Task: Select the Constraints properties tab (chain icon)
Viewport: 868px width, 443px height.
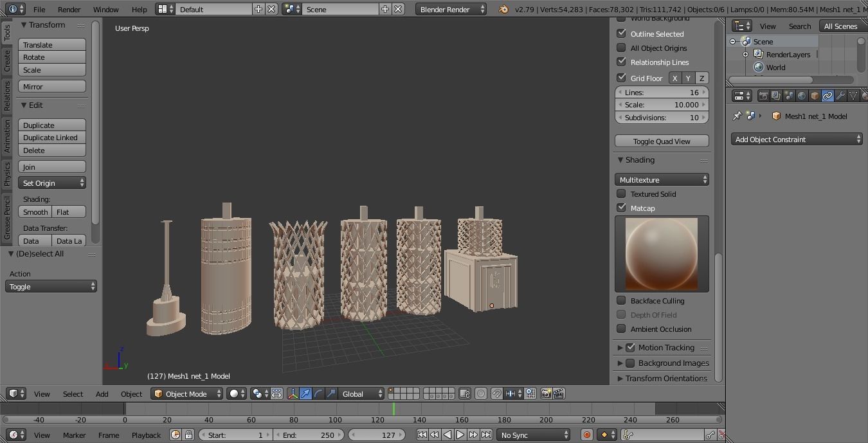Action: (827, 96)
